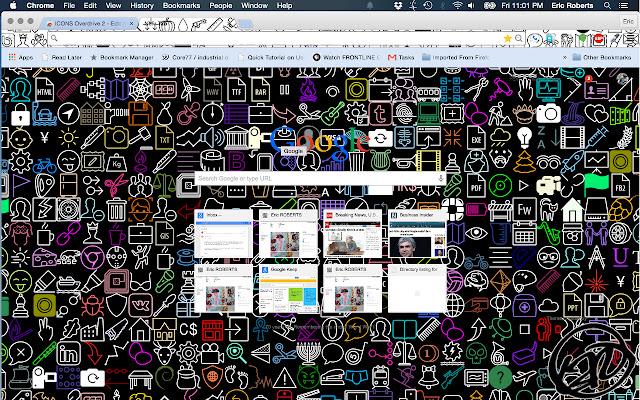
Task: Bookmark this page with the star icon
Action: (x=507, y=38)
